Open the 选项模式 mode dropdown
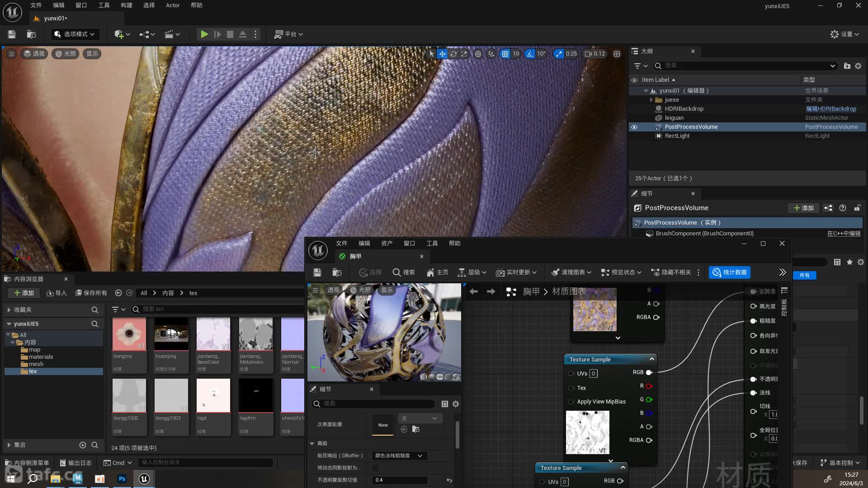The width and height of the screenshot is (868, 488). pos(74,34)
